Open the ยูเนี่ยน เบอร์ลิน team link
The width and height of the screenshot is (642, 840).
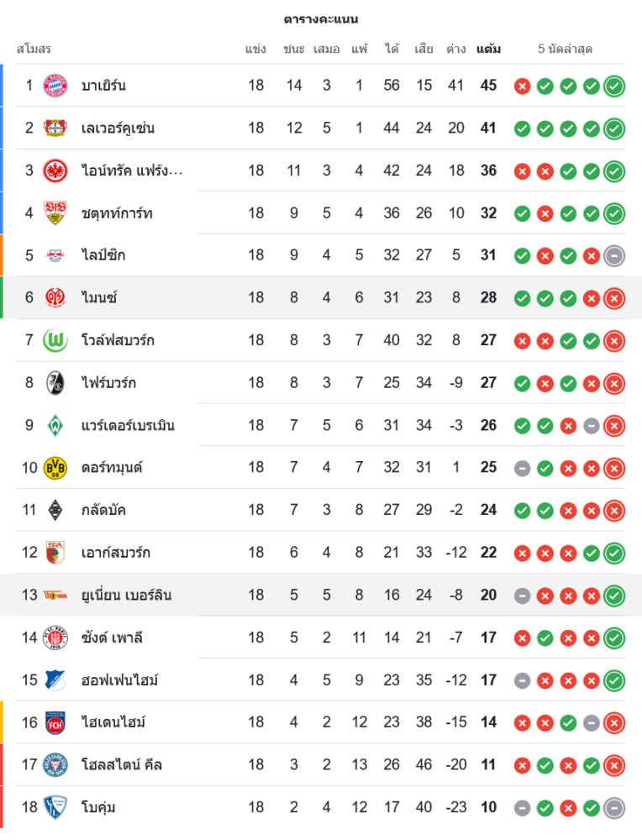pyautogui.click(x=126, y=595)
